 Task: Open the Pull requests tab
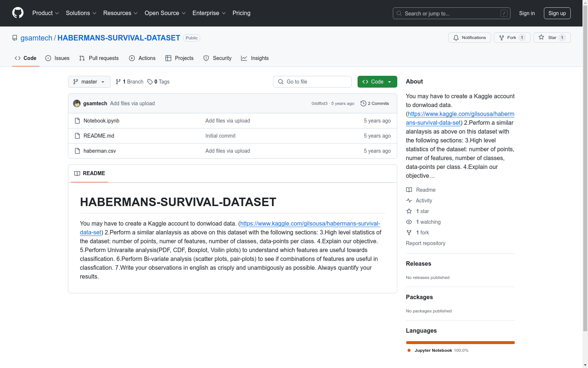[x=99, y=58]
